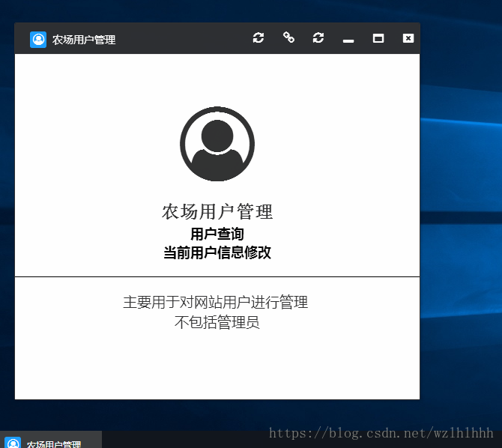The width and height of the screenshot is (502, 448).
Task: Minimize the 农场用户管理 window
Action: (x=348, y=40)
